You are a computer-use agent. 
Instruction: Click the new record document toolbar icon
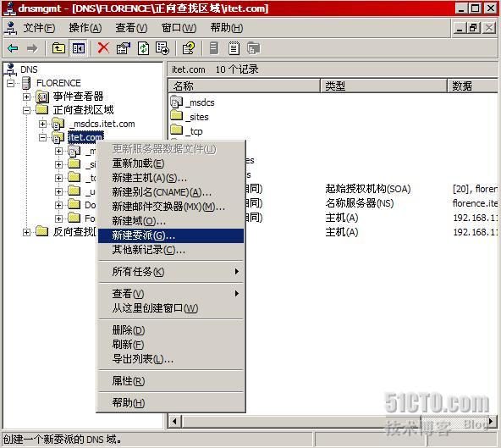click(234, 48)
